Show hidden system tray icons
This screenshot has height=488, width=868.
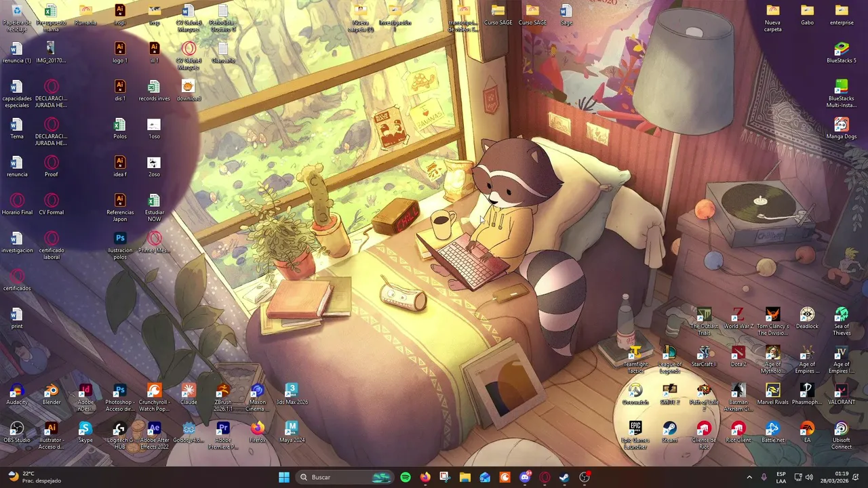pyautogui.click(x=749, y=477)
